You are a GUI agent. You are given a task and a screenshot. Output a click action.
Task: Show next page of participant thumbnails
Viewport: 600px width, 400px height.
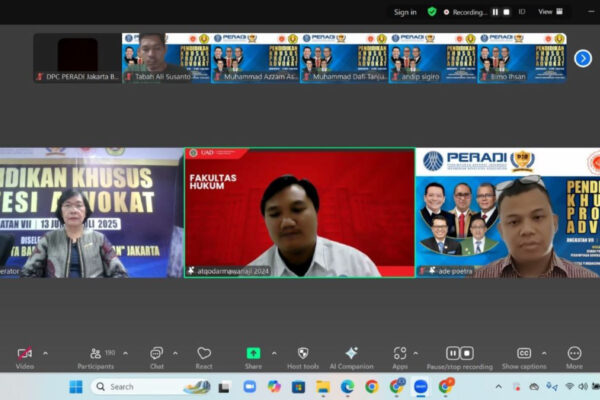click(x=583, y=59)
